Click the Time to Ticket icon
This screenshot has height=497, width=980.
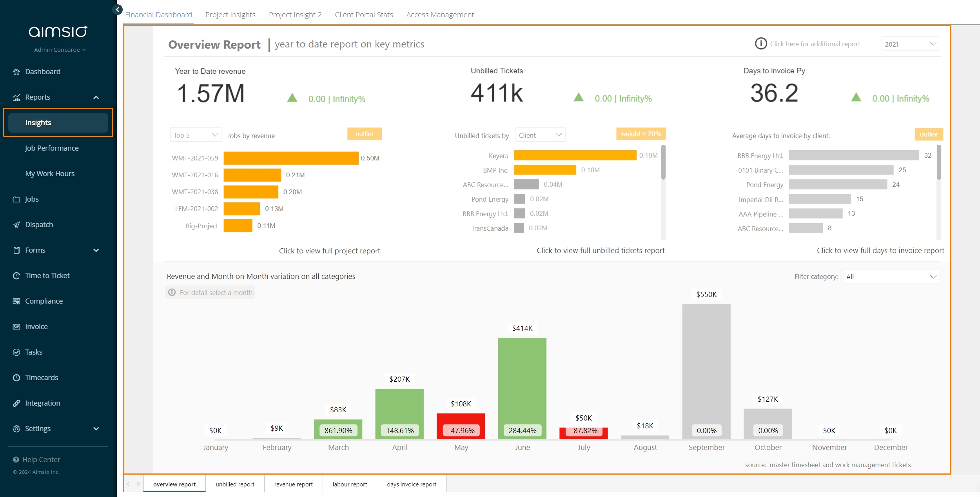point(16,276)
